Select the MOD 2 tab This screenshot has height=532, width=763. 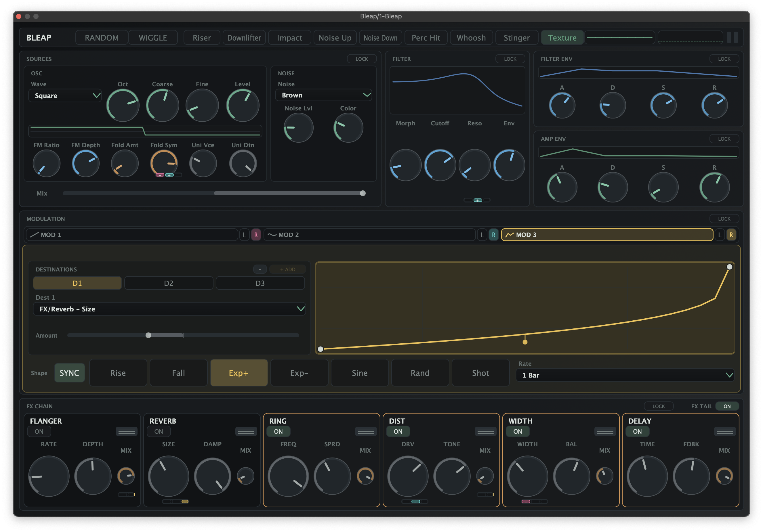(369, 235)
